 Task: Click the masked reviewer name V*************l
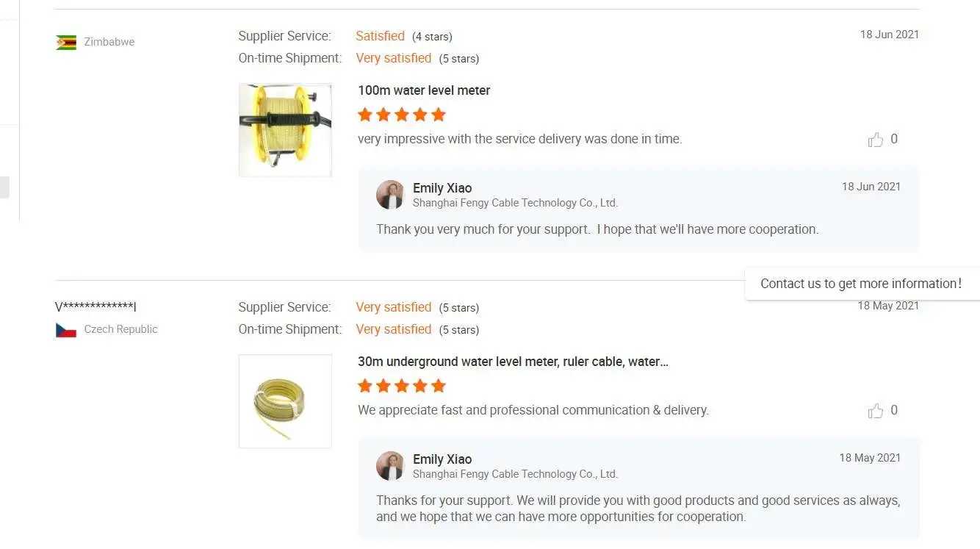(x=96, y=307)
